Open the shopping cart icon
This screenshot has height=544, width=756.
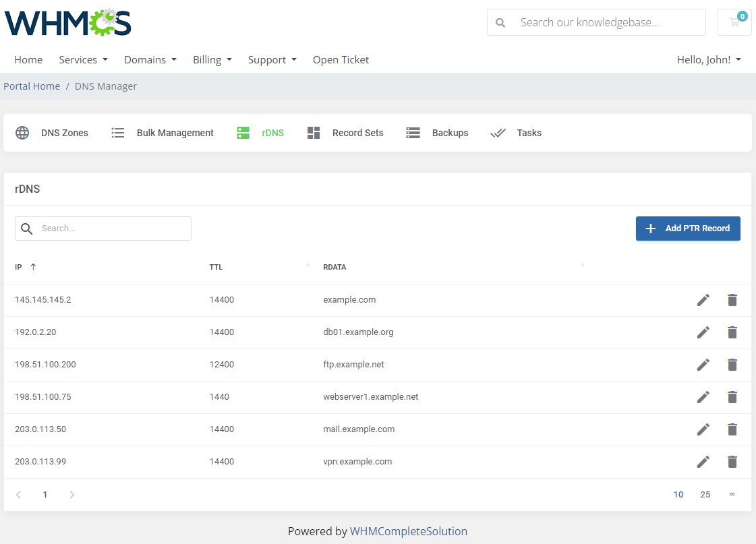pos(734,22)
